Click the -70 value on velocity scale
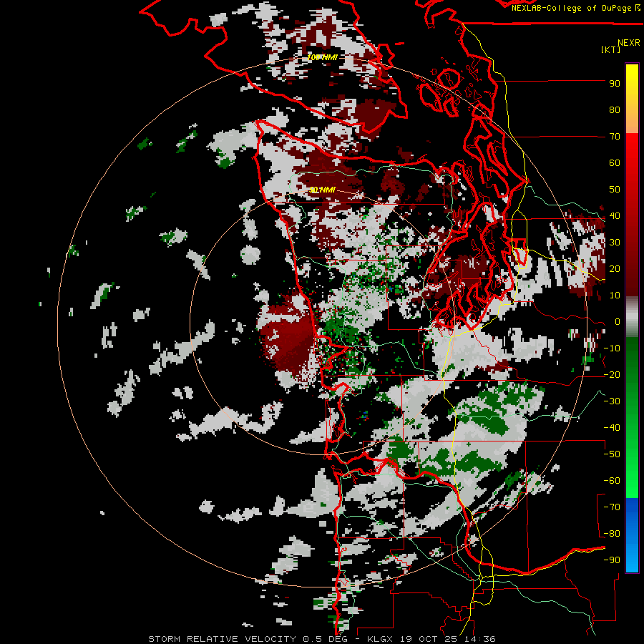Image resolution: width=644 pixels, height=644 pixels. [x=612, y=507]
